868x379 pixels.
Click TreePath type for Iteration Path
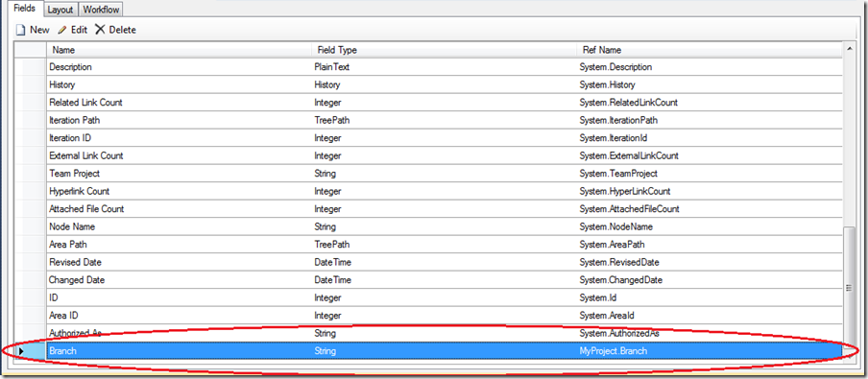(x=444, y=120)
